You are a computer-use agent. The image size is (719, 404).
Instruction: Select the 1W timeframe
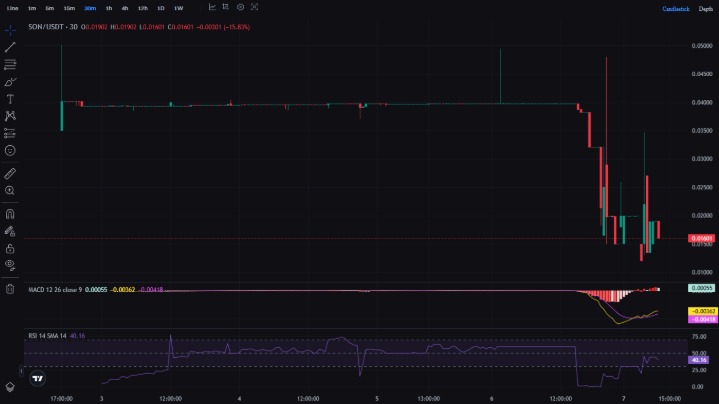(x=178, y=8)
